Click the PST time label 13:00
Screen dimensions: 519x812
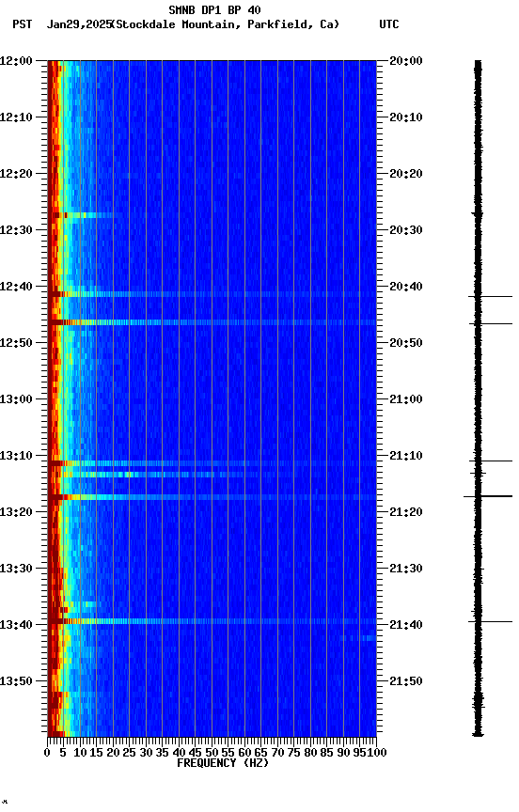(x=16, y=399)
